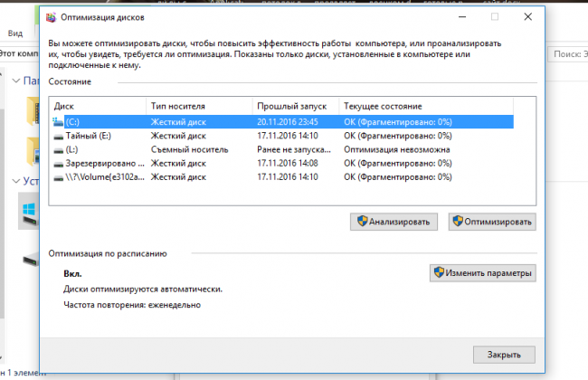Image resolution: width=588 pixels, height=380 pixels.
Task: Open Изменить параметры schedule settings
Action: 483,273
